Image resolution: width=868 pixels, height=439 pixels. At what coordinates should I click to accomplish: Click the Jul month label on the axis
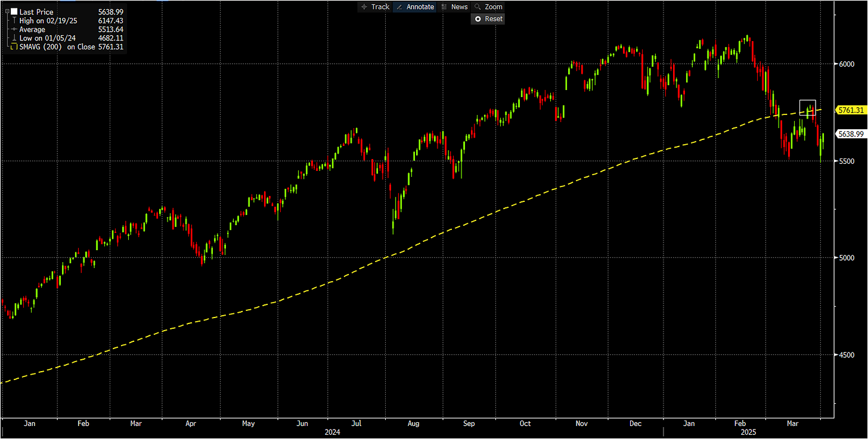pyautogui.click(x=356, y=424)
